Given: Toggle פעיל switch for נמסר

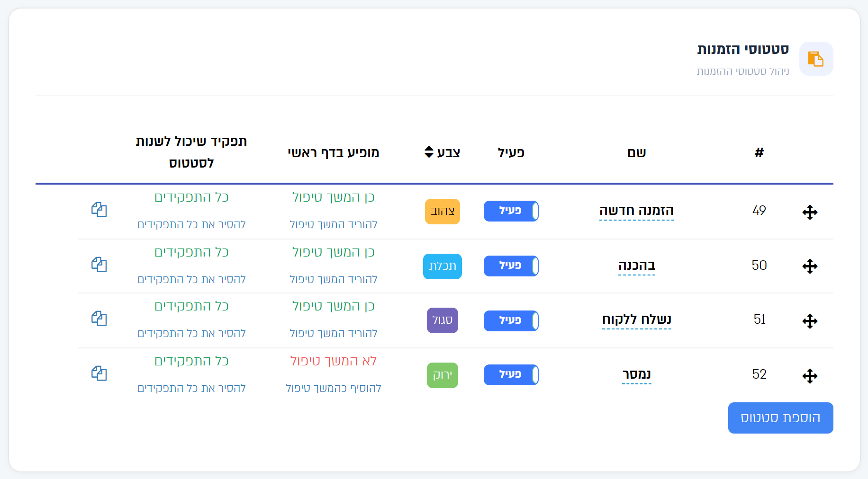Looking at the screenshot, I should pos(511,375).
